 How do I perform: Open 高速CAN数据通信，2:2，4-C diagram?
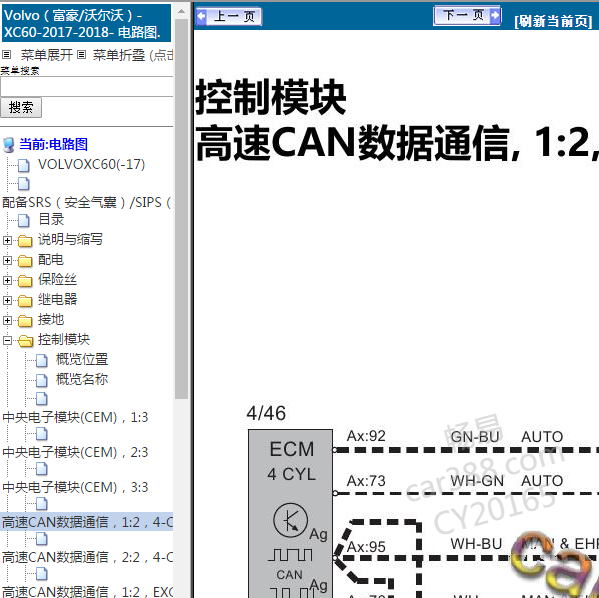point(87,557)
